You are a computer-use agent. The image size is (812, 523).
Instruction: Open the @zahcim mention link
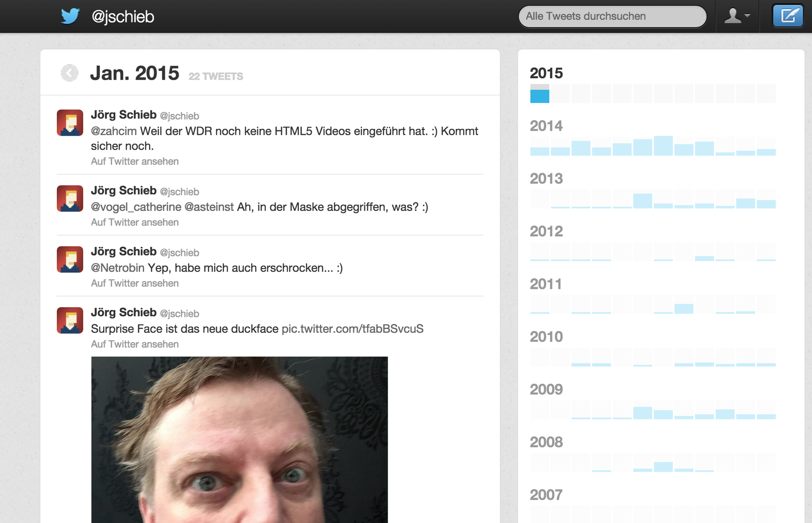click(x=114, y=131)
